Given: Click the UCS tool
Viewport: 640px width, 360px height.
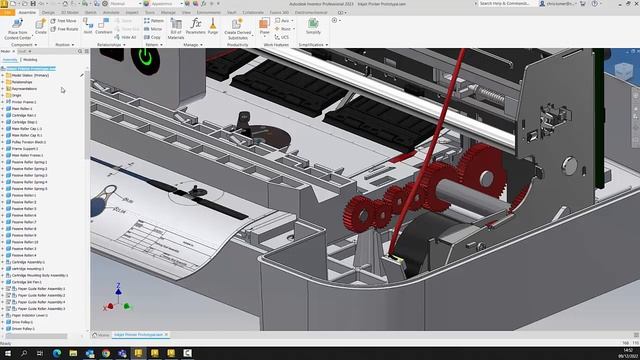Looking at the screenshot, I should coord(282,37).
